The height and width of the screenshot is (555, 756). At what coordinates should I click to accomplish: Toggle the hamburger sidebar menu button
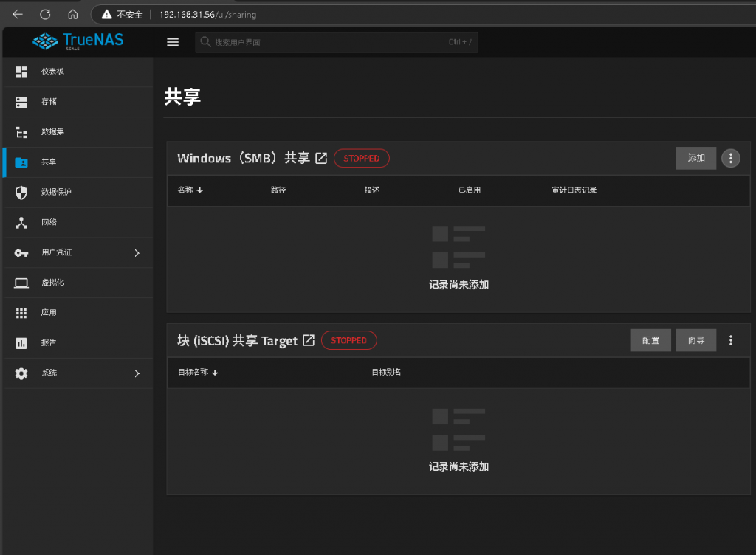(x=173, y=42)
